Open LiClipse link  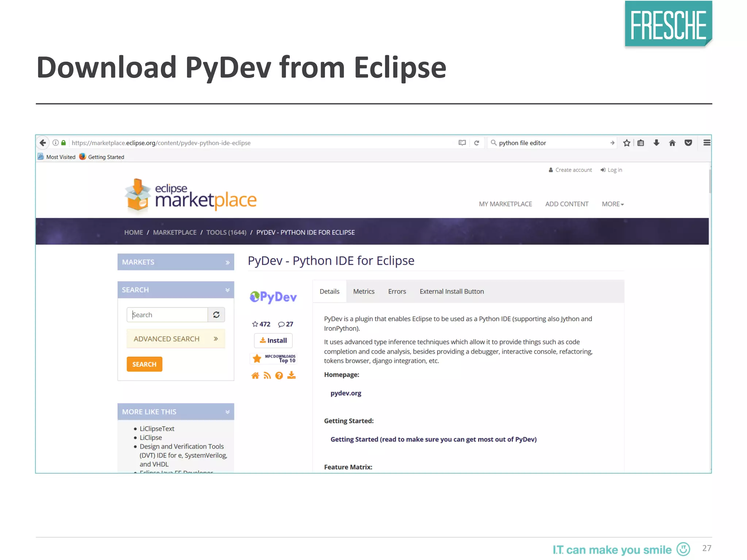(x=151, y=437)
